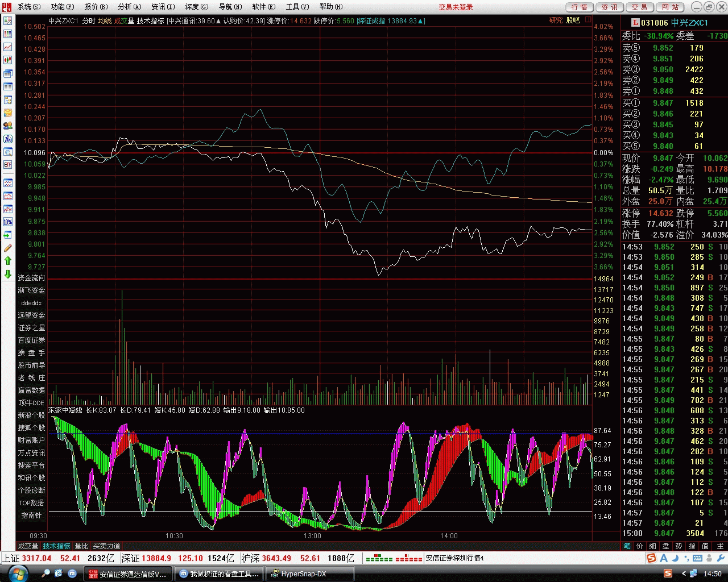Open 资金流向 in the left list
The height and width of the screenshot is (582, 728).
pos(31,278)
